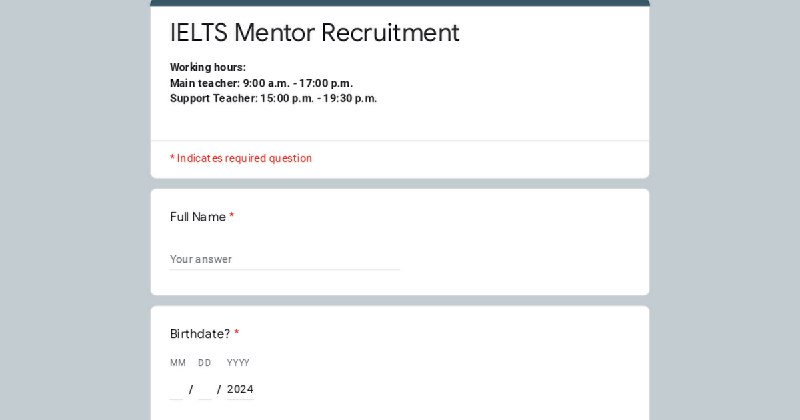Viewport: 800px width, 420px height.
Task: Click the Main teacher hours line
Action: pyautogui.click(x=261, y=83)
